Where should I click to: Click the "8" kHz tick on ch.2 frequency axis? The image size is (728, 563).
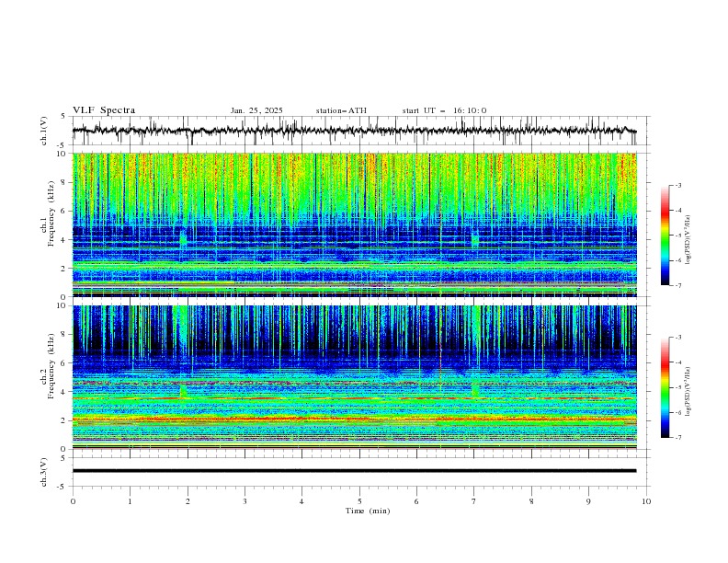click(64, 335)
